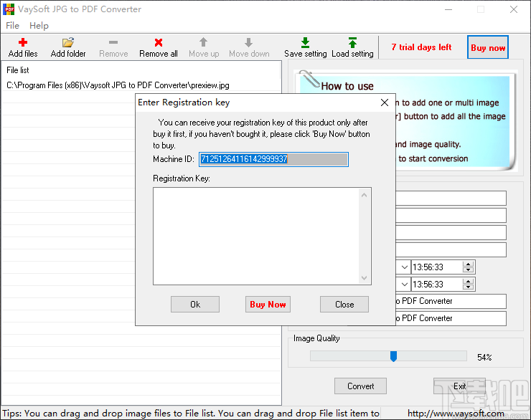This screenshot has width=531, height=420.
Task: Click the Move down arrow icon
Action: click(248, 42)
